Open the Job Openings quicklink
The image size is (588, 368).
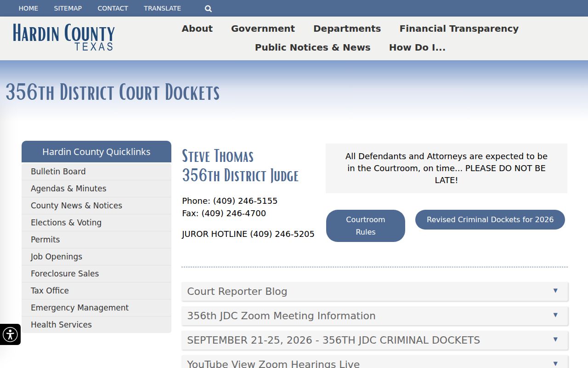point(96,257)
